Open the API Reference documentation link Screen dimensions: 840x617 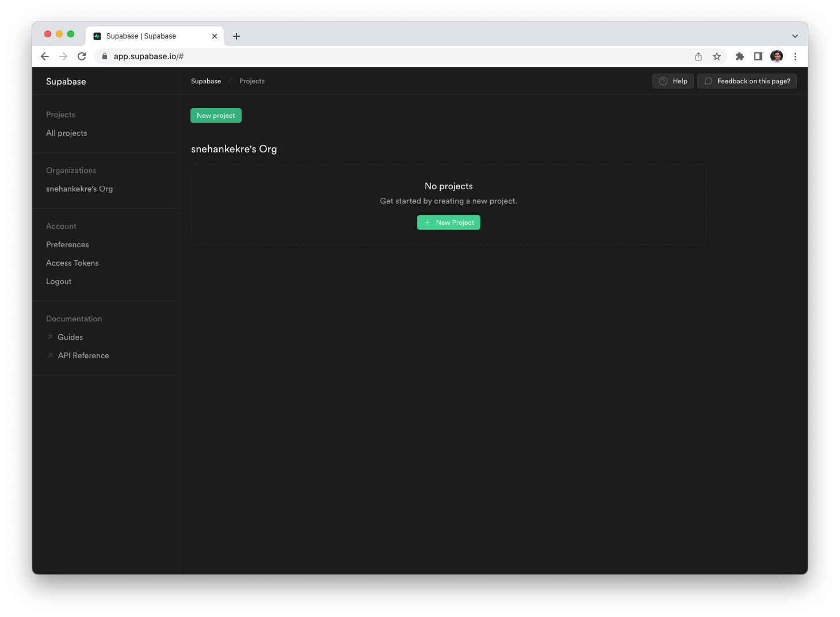pyautogui.click(x=83, y=355)
